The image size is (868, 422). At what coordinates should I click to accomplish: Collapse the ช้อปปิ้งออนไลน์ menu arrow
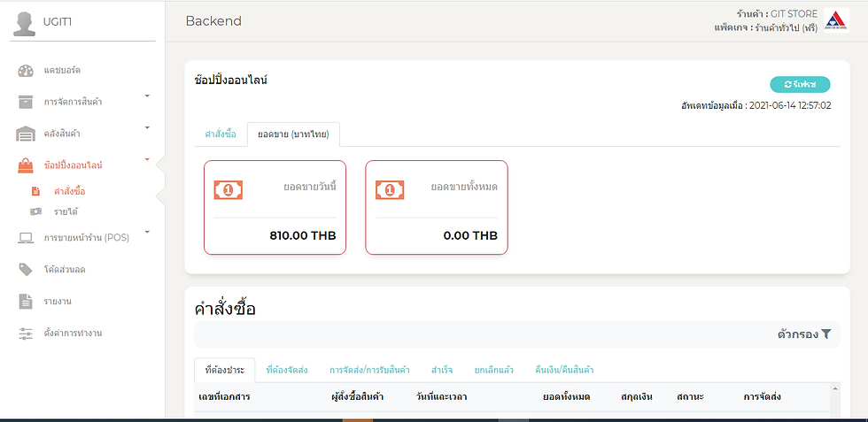coord(147,159)
